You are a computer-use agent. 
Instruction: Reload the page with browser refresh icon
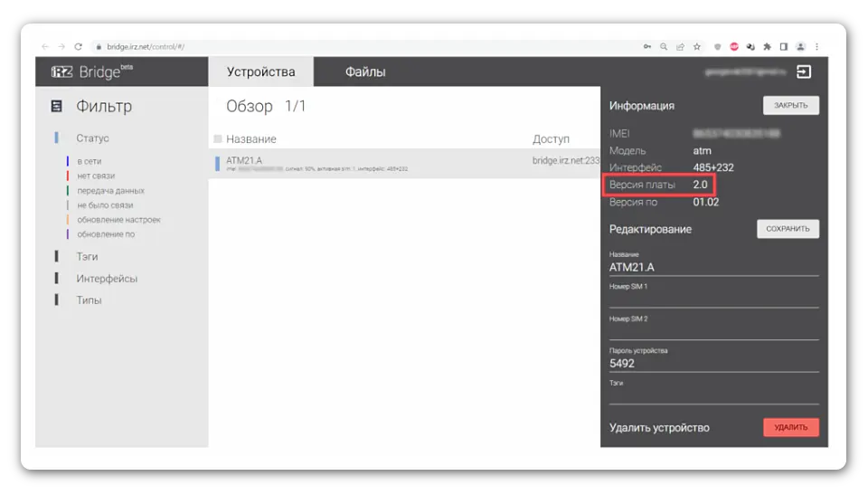tap(79, 46)
